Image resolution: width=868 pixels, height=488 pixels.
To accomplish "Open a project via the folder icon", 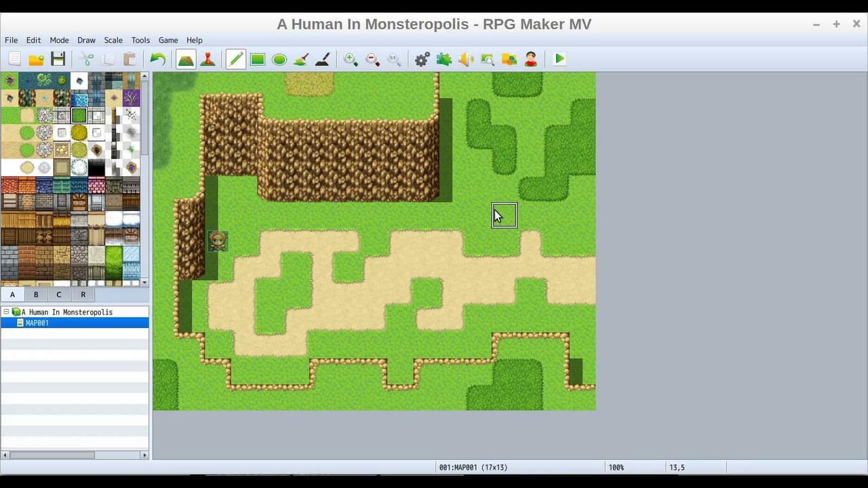I will (36, 59).
